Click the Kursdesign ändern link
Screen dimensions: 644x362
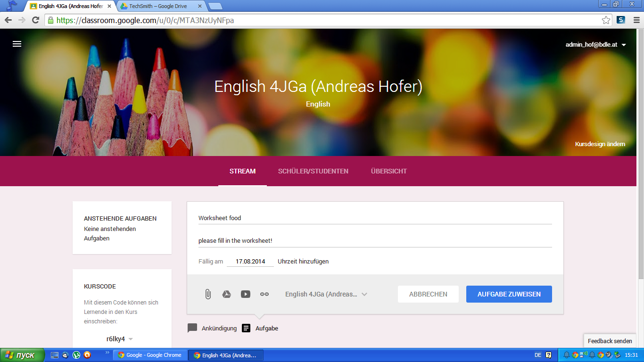(x=600, y=144)
